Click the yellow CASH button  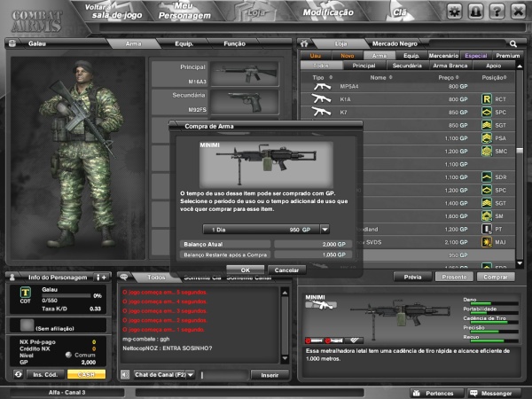[x=86, y=374]
